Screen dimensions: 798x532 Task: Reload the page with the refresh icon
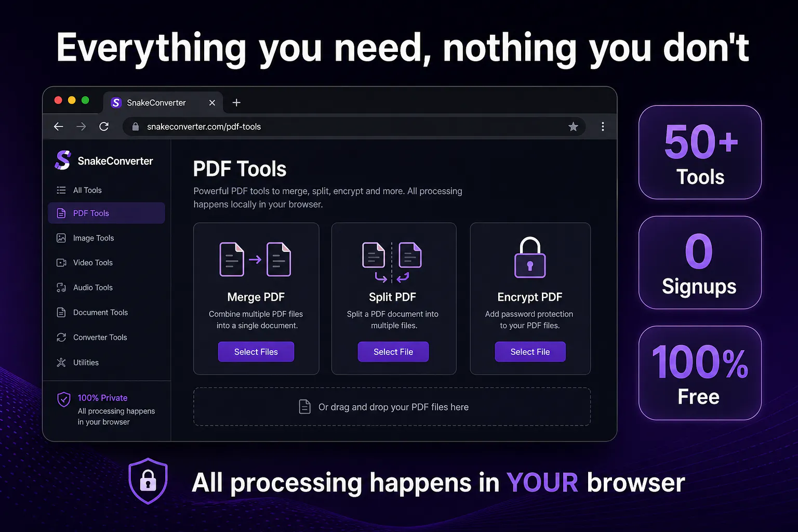point(104,126)
